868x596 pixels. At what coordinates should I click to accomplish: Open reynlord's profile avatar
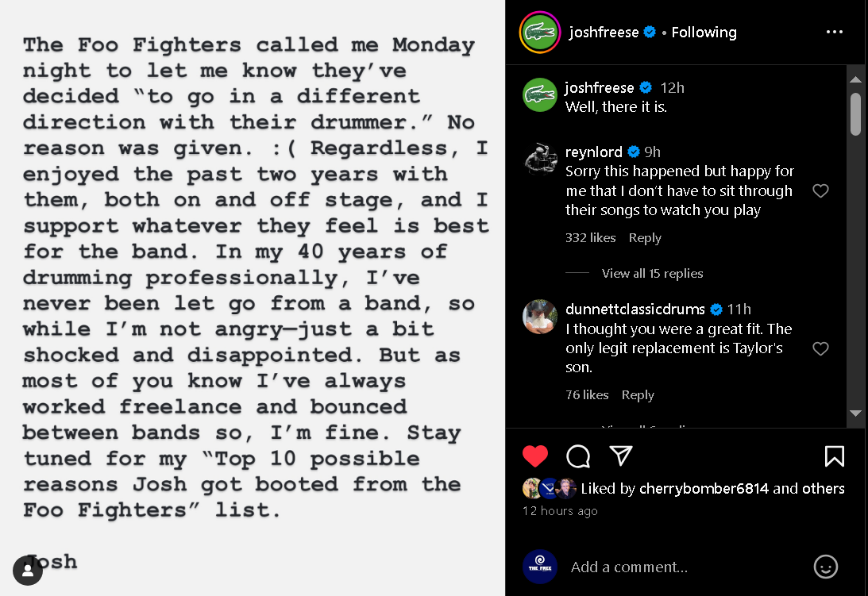pos(539,159)
